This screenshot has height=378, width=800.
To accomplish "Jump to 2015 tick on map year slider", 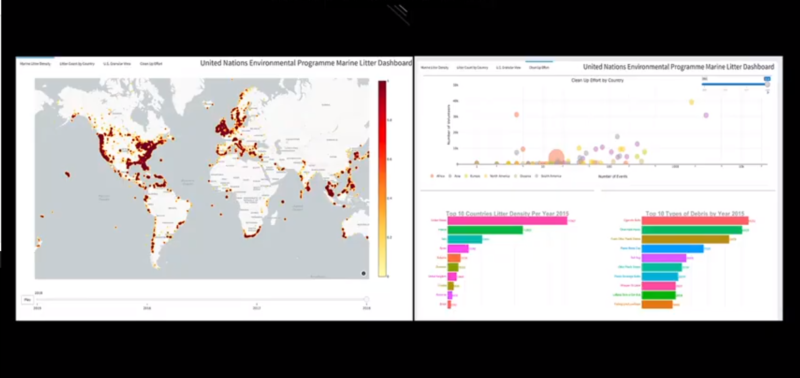I will pyautogui.click(x=37, y=307).
